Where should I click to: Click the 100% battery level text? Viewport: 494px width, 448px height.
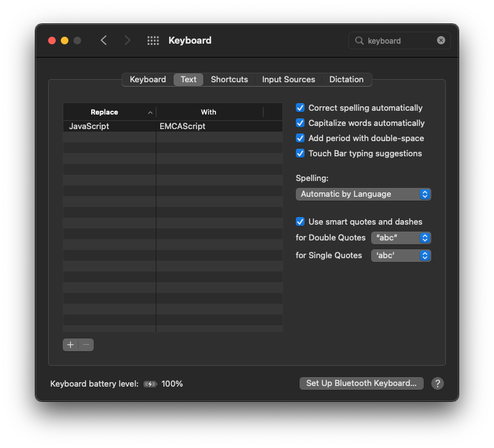[x=172, y=384]
